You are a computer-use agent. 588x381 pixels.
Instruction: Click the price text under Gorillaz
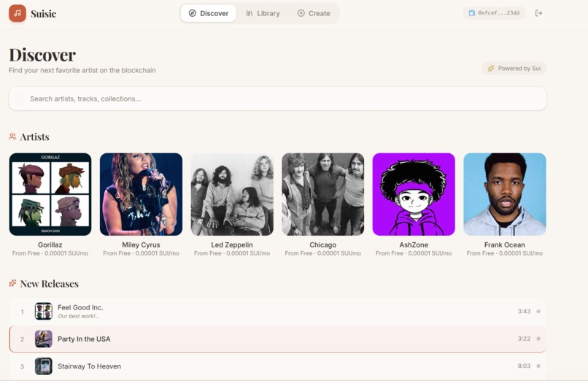(50, 253)
